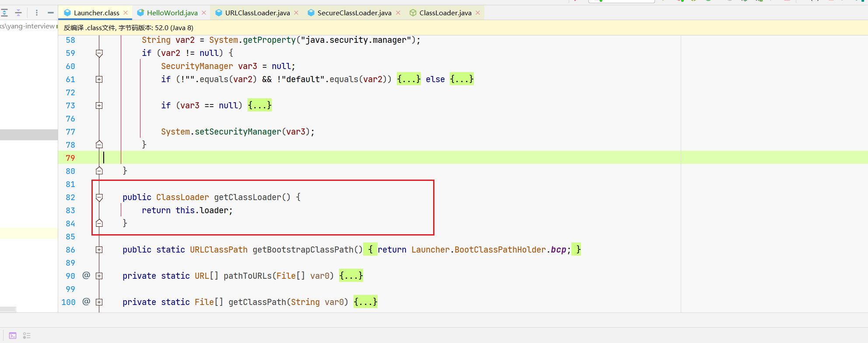The image size is (868, 343).
Task: Click the @ gutter icon at line 90
Action: [86, 275]
